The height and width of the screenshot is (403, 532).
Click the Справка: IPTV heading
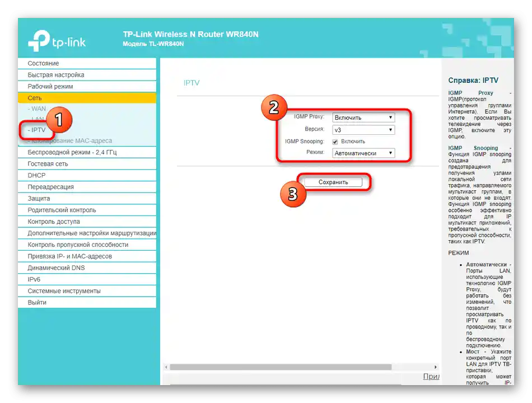(x=473, y=81)
